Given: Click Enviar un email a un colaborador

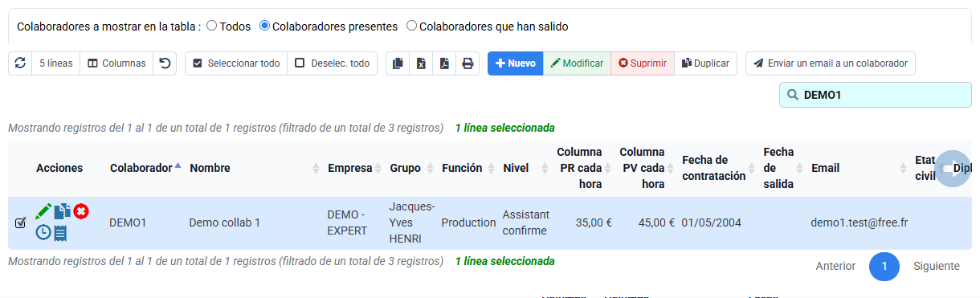Looking at the screenshot, I should [831, 63].
